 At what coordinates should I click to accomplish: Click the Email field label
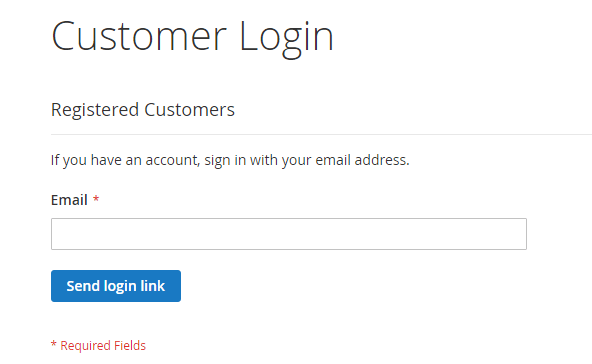pos(69,200)
